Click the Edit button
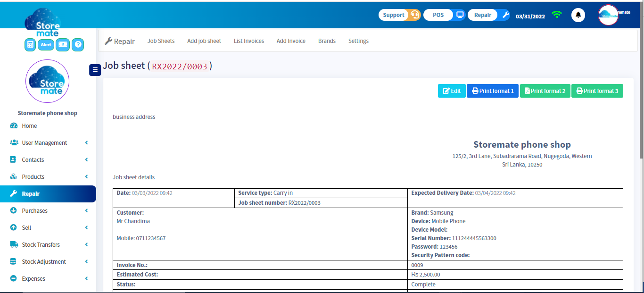 (452, 91)
